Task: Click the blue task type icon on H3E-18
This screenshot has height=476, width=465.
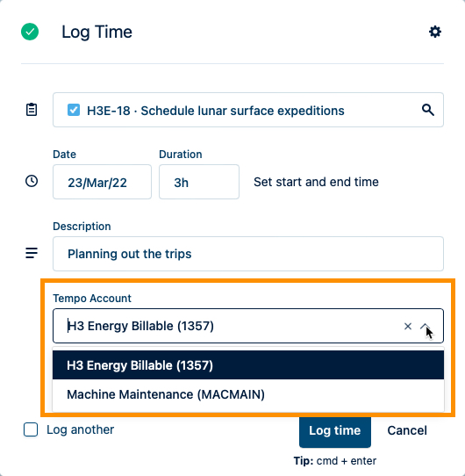Action: (x=74, y=110)
